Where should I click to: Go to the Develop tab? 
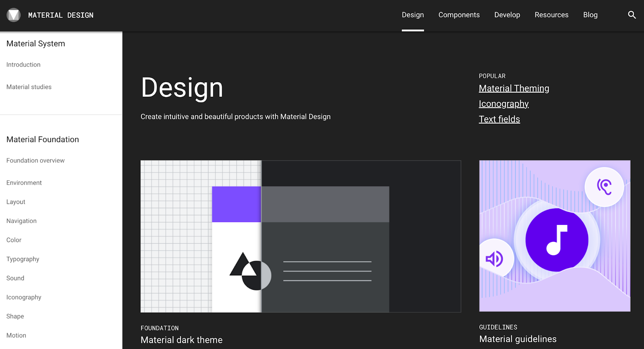click(x=507, y=15)
